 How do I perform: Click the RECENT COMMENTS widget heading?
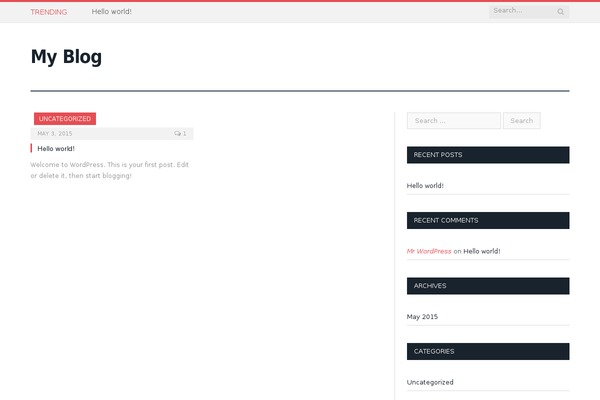point(488,220)
